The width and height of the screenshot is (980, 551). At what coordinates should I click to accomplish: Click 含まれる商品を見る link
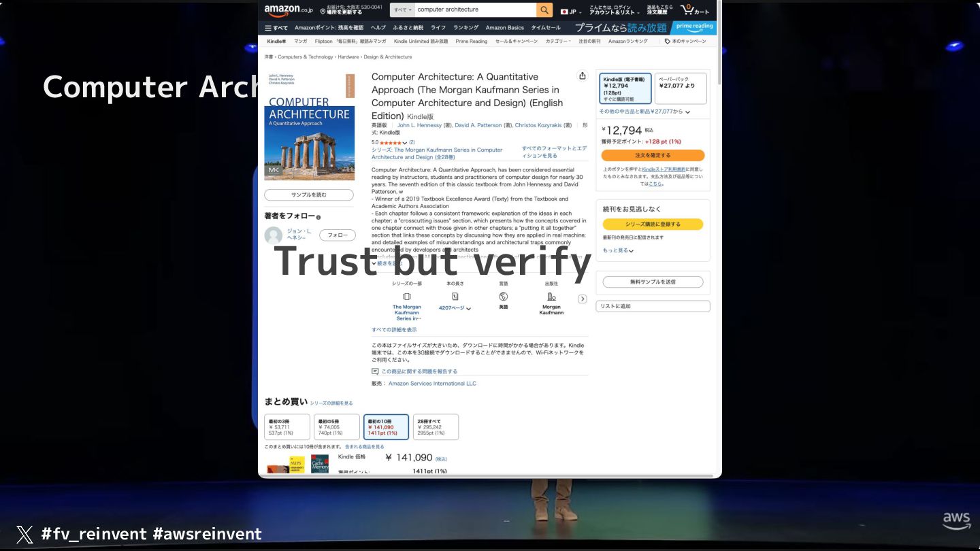tap(364, 447)
